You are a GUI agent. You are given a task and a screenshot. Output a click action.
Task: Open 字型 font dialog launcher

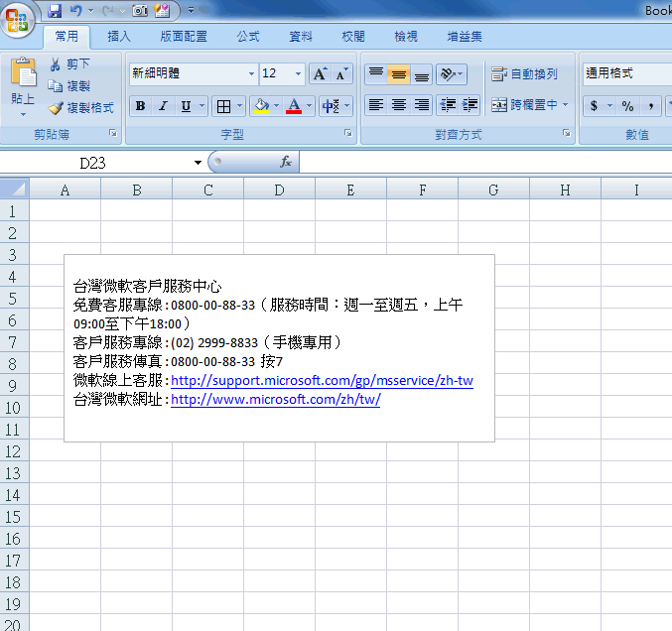[348, 133]
